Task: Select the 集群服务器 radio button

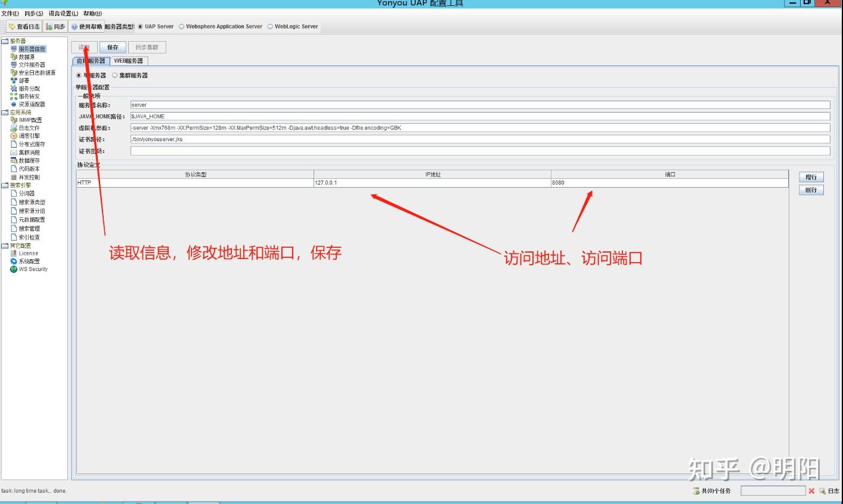Action: point(116,75)
